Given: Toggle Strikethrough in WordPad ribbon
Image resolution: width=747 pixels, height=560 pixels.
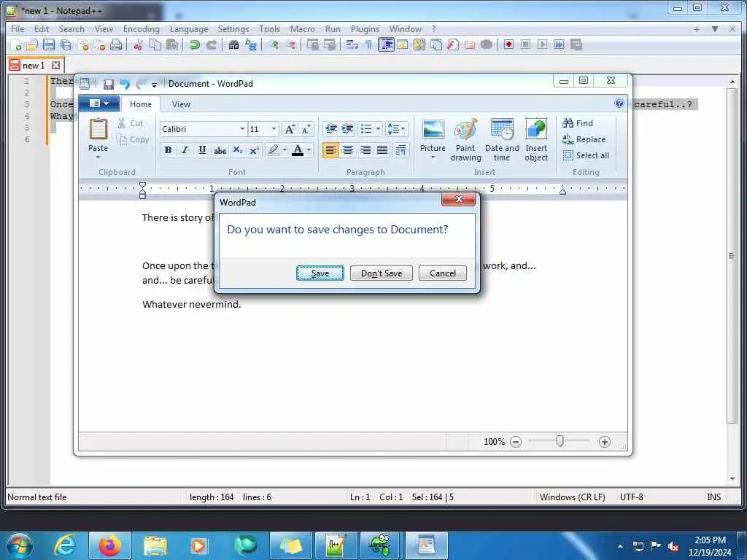Looking at the screenshot, I should (x=220, y=150).
